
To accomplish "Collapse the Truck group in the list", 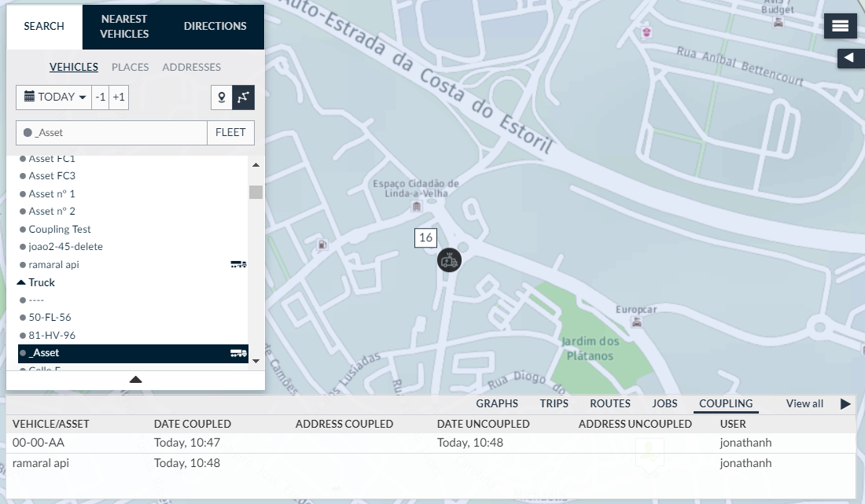I will pyautogui.click(x=21, y=282).
